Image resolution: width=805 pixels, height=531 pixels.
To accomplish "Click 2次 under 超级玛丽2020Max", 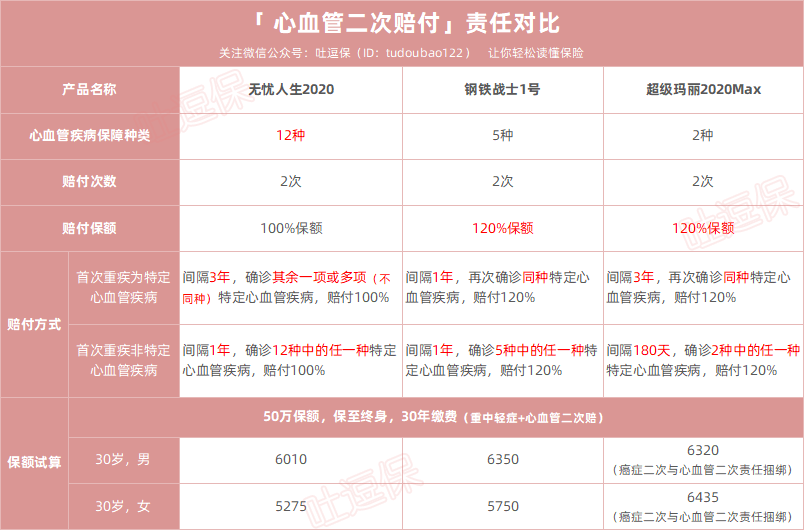I will [703, 182].
